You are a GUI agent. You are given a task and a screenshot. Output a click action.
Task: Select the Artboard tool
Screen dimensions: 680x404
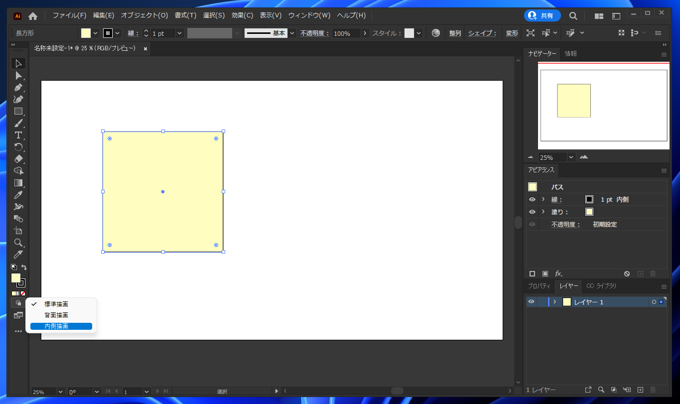[18, 231]
